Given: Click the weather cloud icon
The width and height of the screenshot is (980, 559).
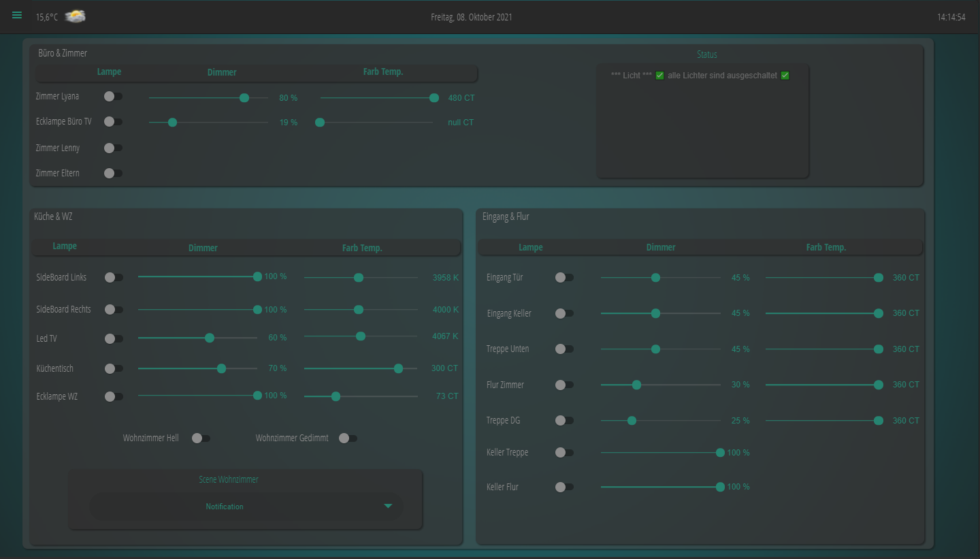Looking at the screenshot, I should (75, 16).
